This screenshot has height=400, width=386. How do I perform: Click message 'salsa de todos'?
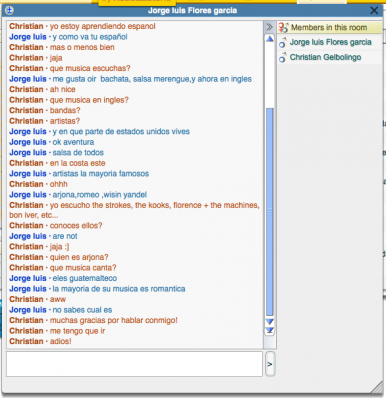pos(78,153)
